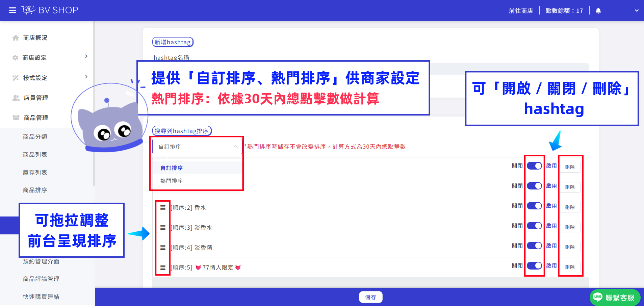644x306 pixels.
Task: Open 商店概況 from sidebar
Action: click(35, 38)
